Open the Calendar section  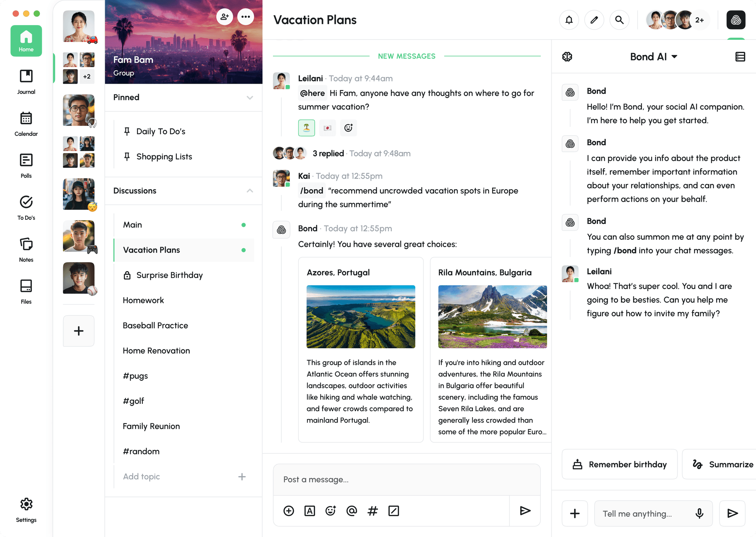26,124
